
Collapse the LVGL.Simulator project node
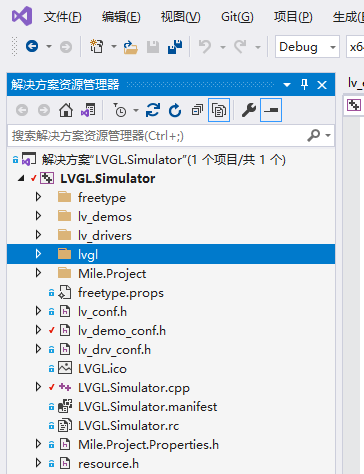point(21,178)
